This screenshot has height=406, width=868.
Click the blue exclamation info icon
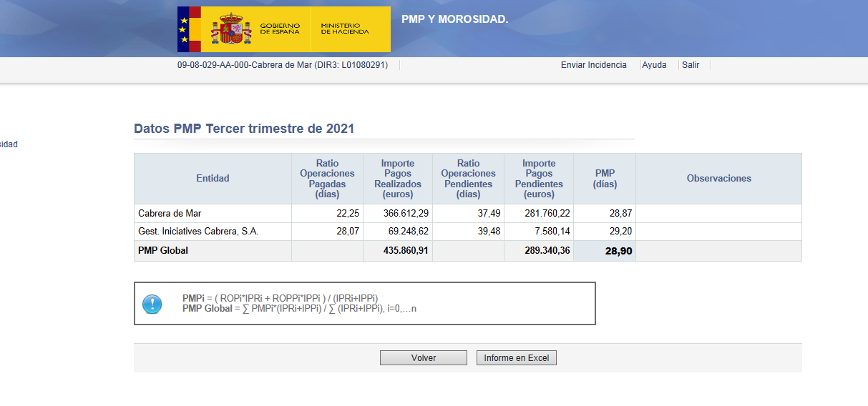coord(152,304)
